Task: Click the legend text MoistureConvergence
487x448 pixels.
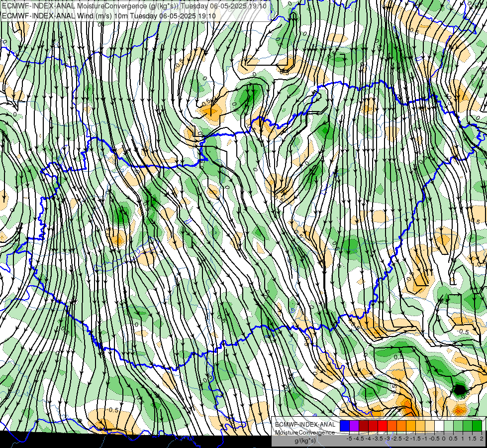Action: 305,433
